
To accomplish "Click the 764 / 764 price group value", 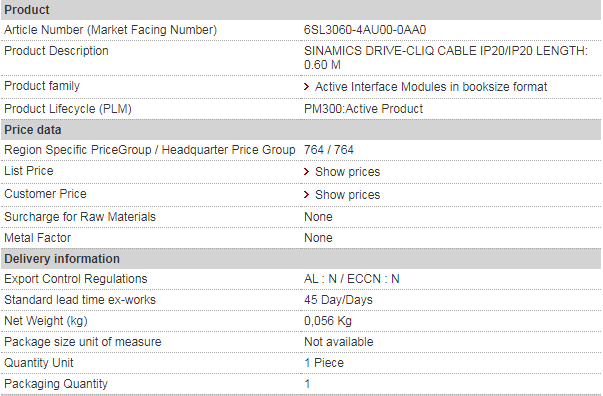I will tap(328, 150).
